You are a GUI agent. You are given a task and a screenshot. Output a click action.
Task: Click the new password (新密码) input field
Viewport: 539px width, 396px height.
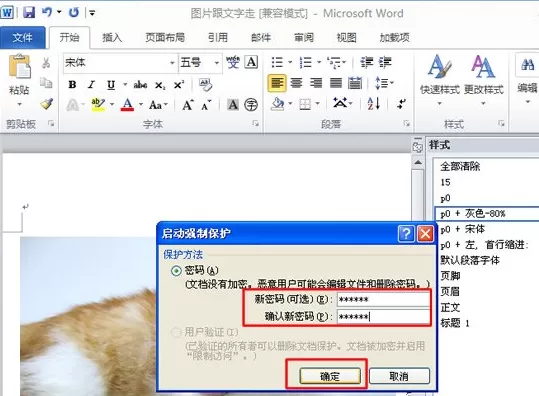383,299
